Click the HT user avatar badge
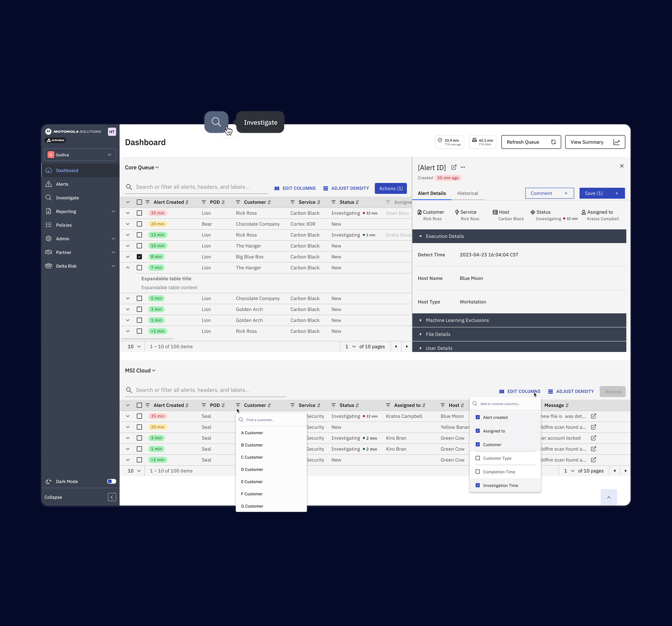The width and height of the screenshot is (672, 626). pyautogui.click(x=112, y=132)
